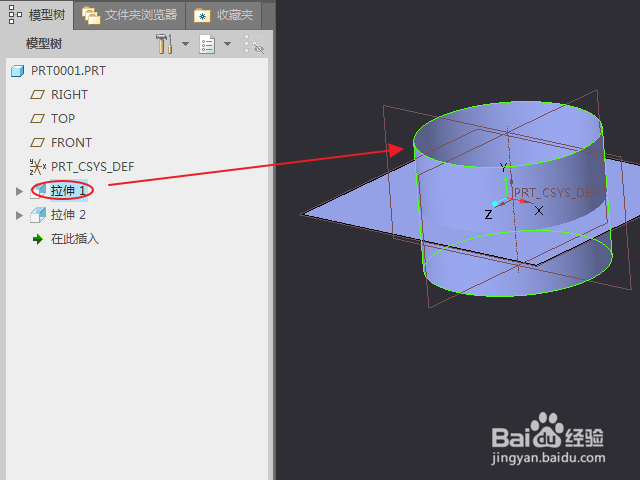
Task: Click the TOP plane icon
Action: 37,119
